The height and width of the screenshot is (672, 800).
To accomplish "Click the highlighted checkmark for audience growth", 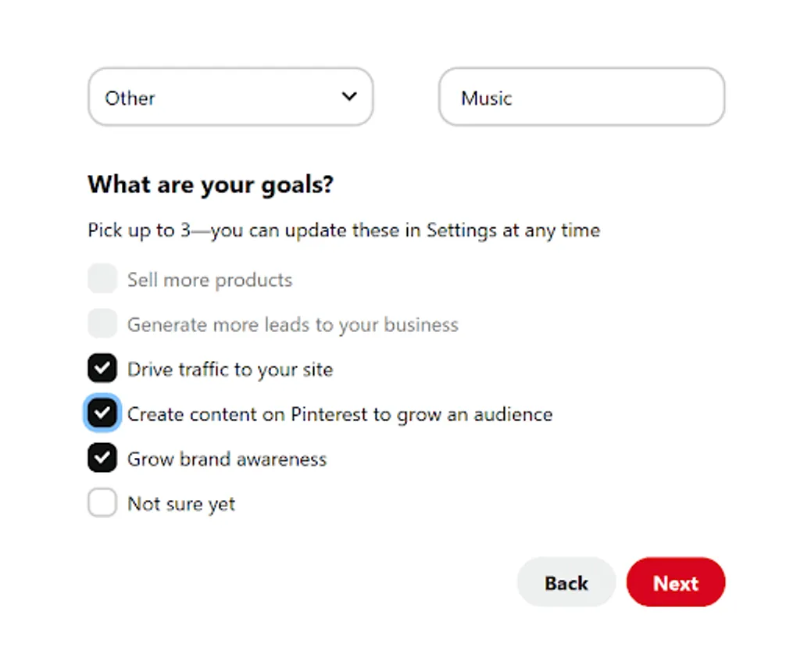I will [102, 413].
